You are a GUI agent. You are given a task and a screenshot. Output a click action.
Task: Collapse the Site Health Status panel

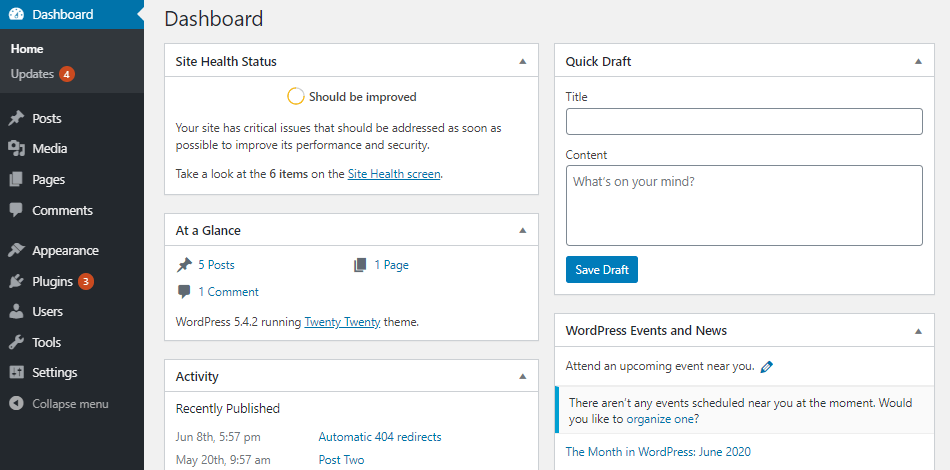(523, 61)
